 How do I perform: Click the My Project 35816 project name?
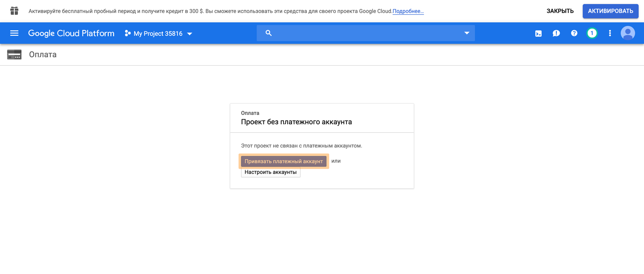[157, 34]
